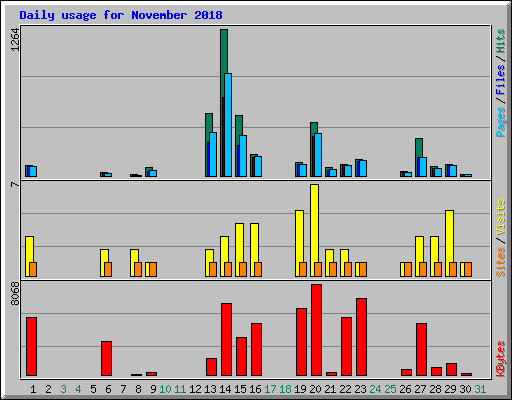Select day label 2 on the x-axis

point(48,389)
